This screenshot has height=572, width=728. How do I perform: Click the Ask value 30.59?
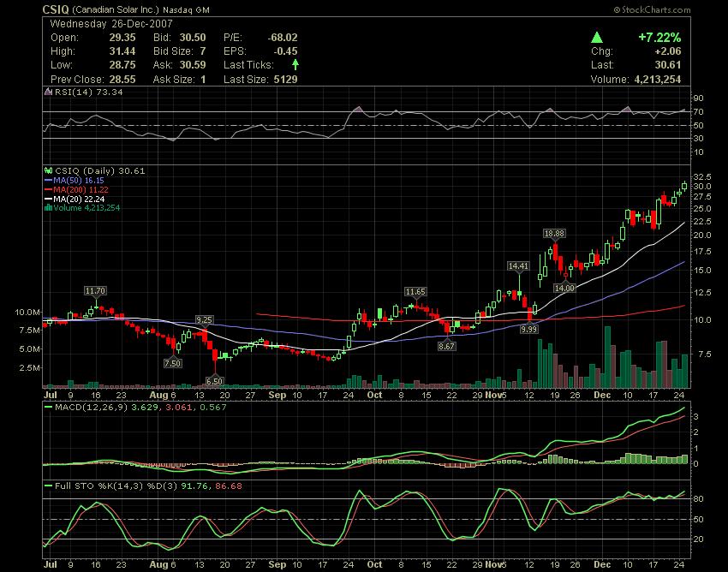coord(193,65)
